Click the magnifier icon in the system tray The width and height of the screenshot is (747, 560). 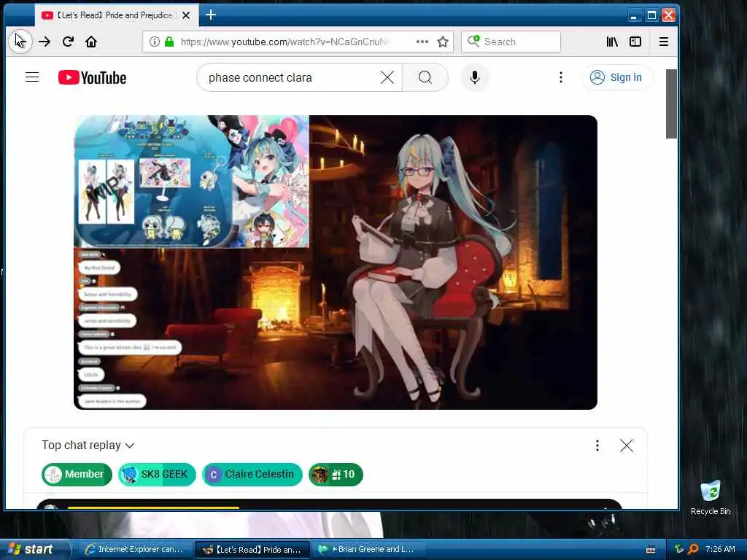pyautogui.click(x=694, y=549)
